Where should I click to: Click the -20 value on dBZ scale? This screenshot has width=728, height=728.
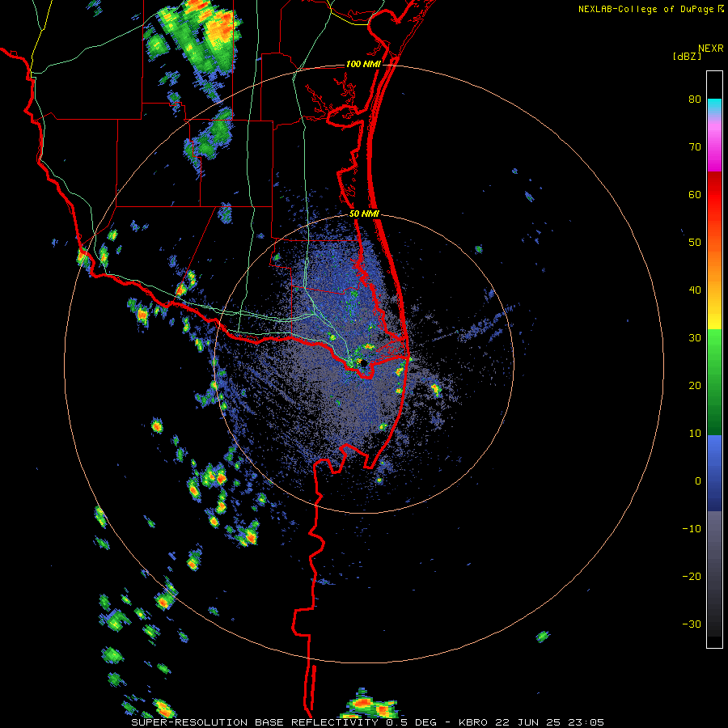[692, 576]
